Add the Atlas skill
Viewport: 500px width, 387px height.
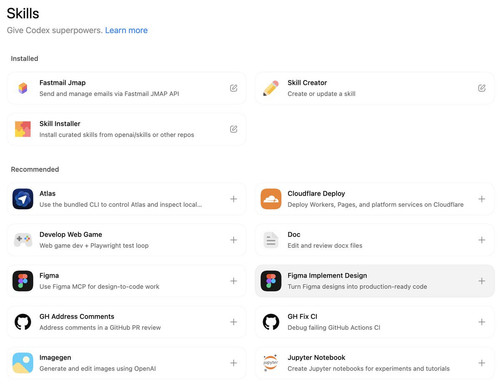234,199
